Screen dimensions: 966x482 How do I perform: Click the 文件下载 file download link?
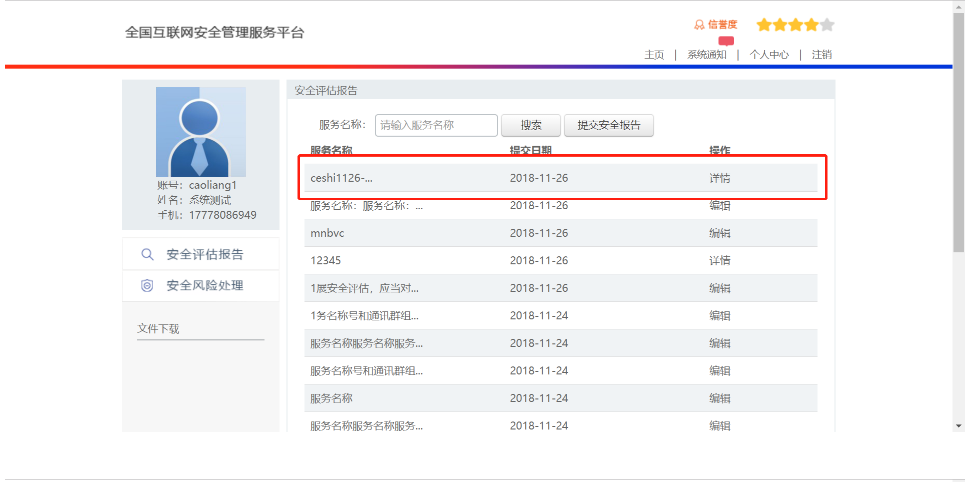click(x=158, y=329)
